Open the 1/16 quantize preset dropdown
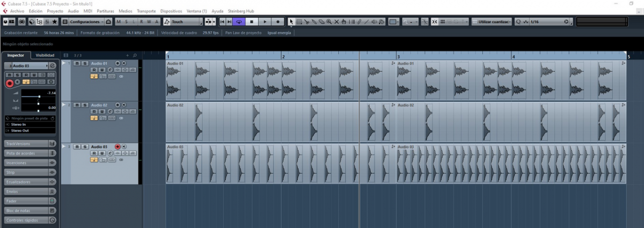The image size is (644, 228). pyautogui.click(x=548, y=22)
